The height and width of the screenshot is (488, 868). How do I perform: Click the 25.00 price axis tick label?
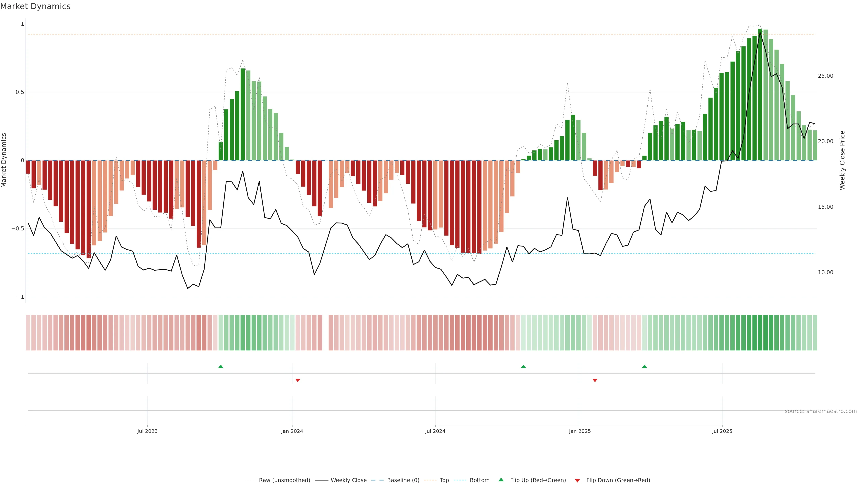[x=825, y=76]
